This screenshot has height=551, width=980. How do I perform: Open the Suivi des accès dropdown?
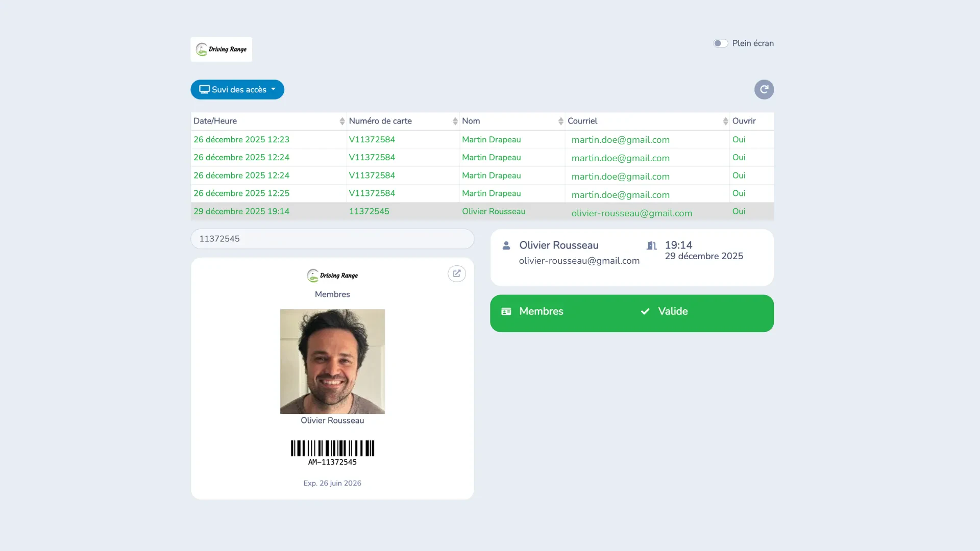click(237, 89)
